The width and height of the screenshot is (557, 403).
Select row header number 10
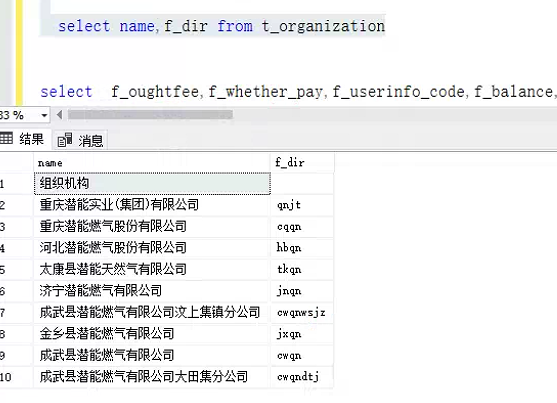(x=16, y=377)
